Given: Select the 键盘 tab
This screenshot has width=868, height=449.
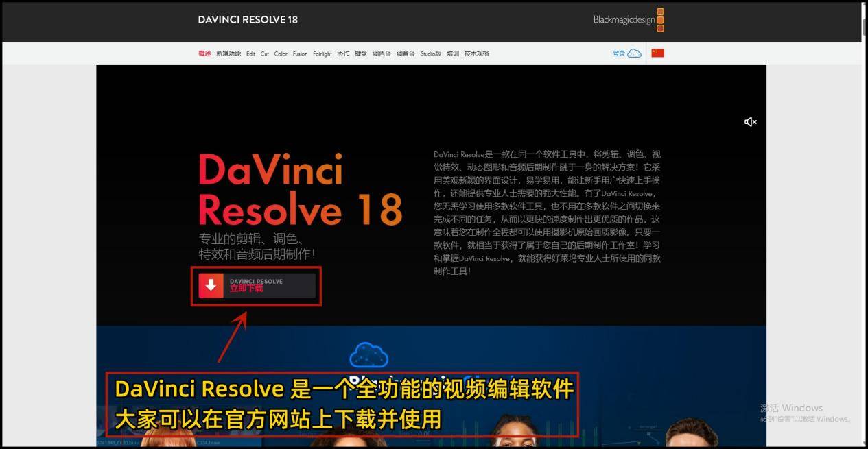Looking at the screenshot, I should pos(361,53).
